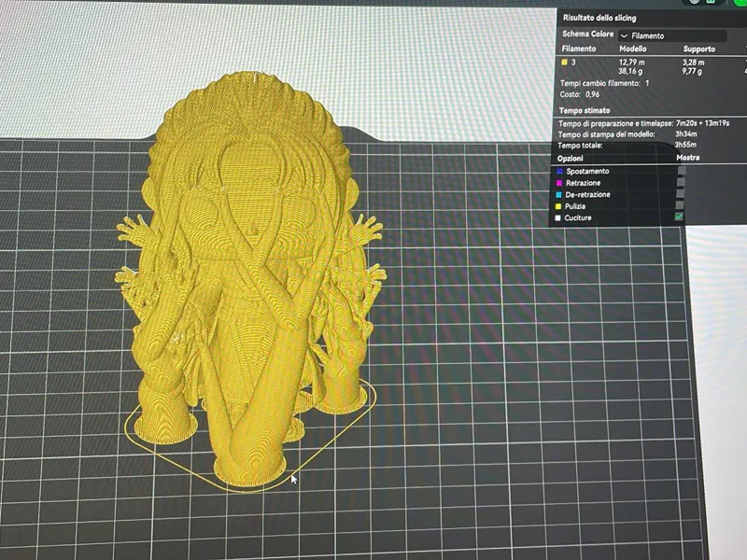Image resolution: width=747 pixels, height=560 pixels.
Task: Click the Cuciture option label
Action: coord(578,217)
